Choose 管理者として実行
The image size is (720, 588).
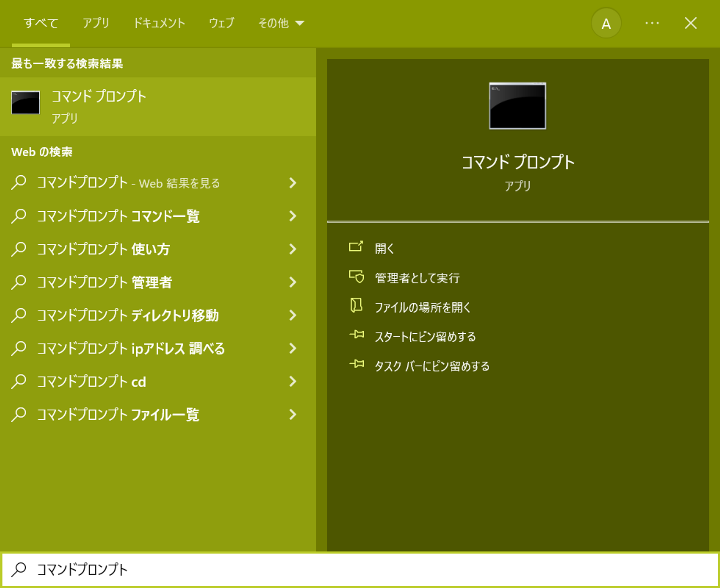pos(417,278)
